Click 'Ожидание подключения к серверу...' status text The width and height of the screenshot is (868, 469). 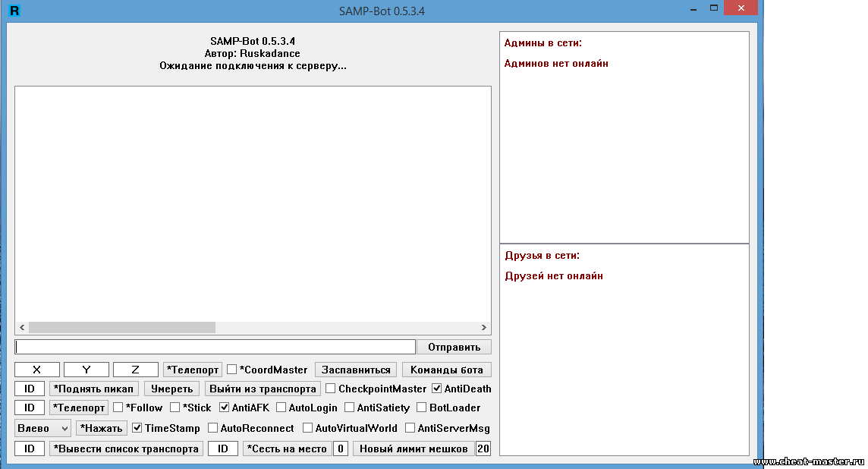tap(253, 65)
